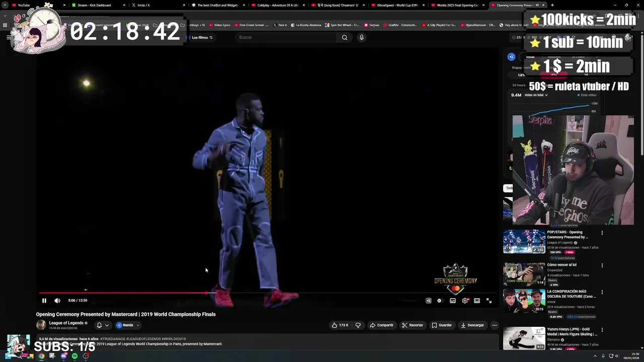Open Spin the Wheel bookmark

[343, 25]
